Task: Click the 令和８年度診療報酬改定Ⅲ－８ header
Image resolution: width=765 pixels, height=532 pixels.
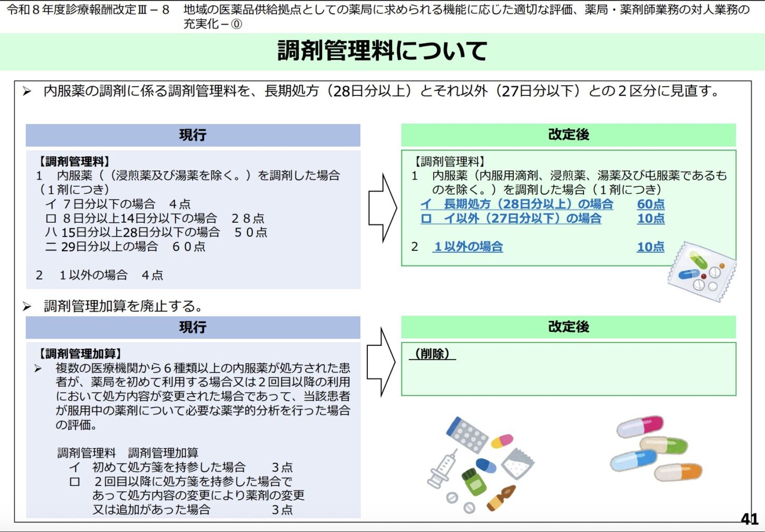Action: tap(84, 9)
